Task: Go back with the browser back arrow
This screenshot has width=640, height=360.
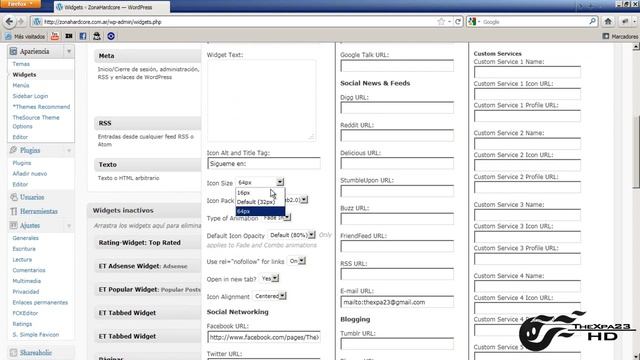Action: pyautogui.click(x=9, y=22)
